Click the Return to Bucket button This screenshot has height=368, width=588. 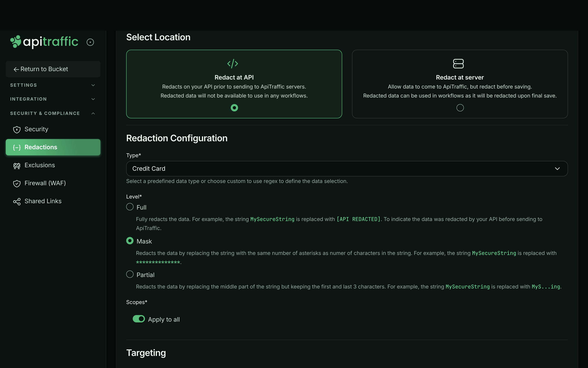pyautogui.click(x=53, y=69)
